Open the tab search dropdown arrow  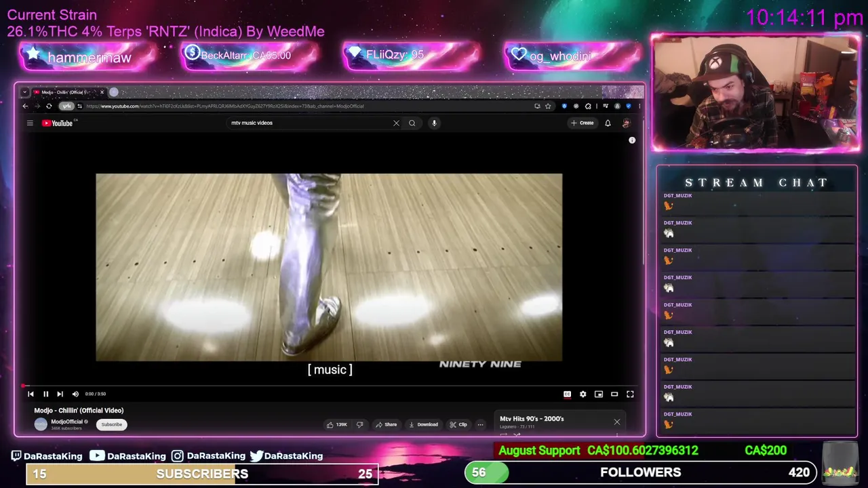(x=25, y=92)
